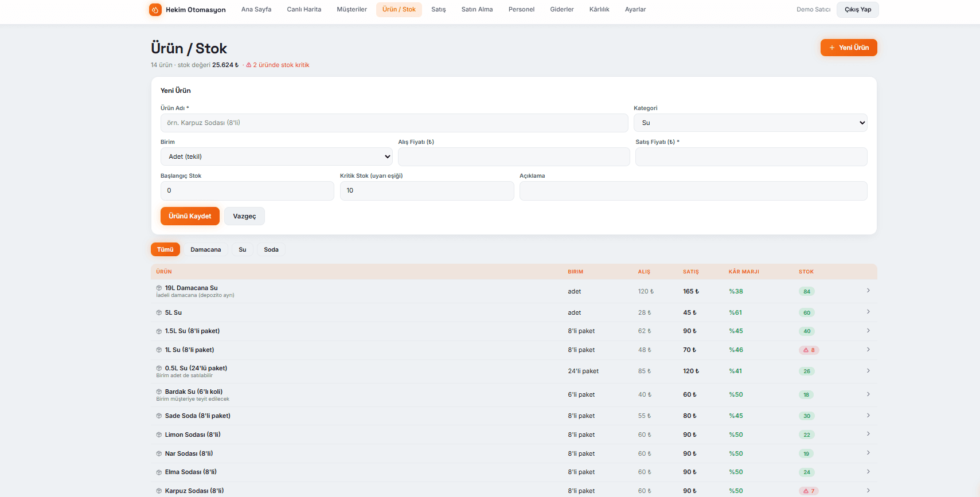Open Giderler page
980x497 pixels.
(562, 10)
